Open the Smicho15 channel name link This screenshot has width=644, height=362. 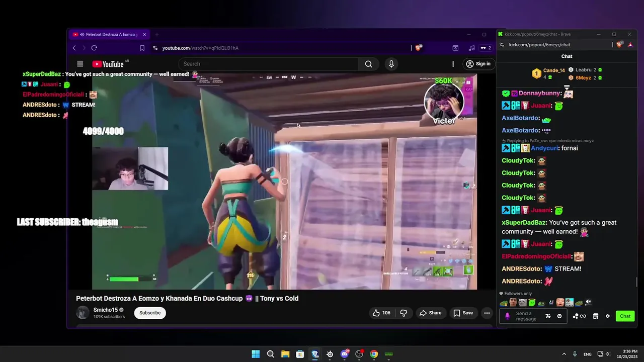point(105,310)
